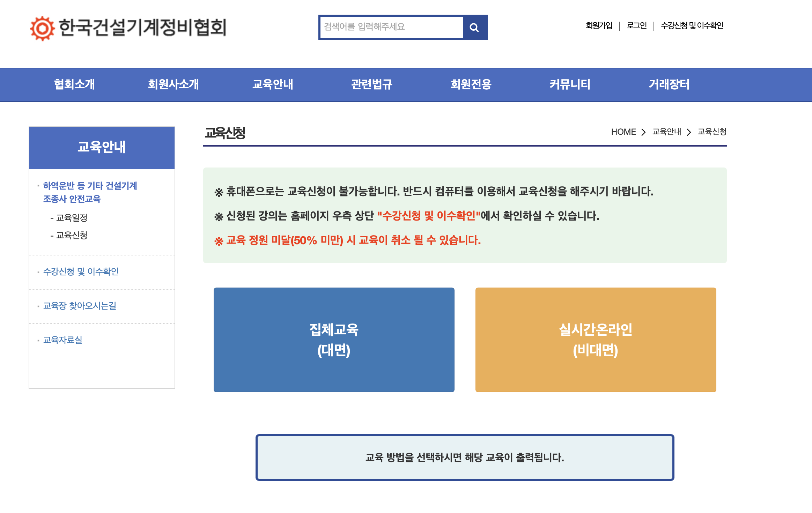Viewport: 812px width, 513px height.
Task: Open 교육일정 in the sidebar
Action: [x=71, y=218]
